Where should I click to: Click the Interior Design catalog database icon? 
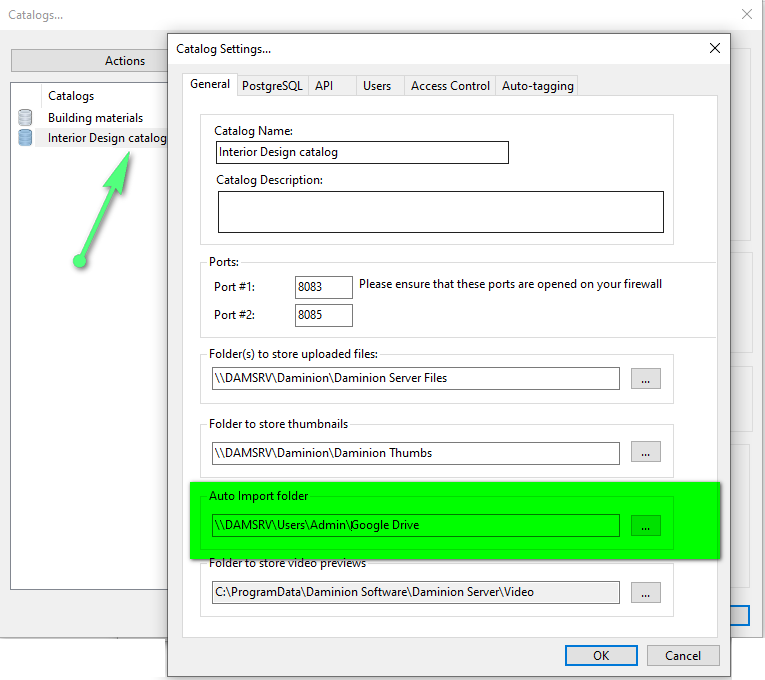coord(25,138)
